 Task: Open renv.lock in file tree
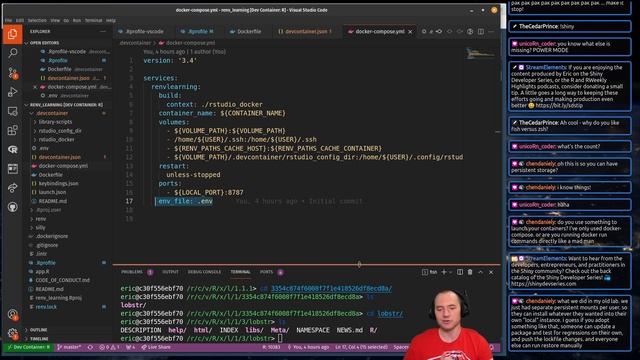(x=46, y=307)
